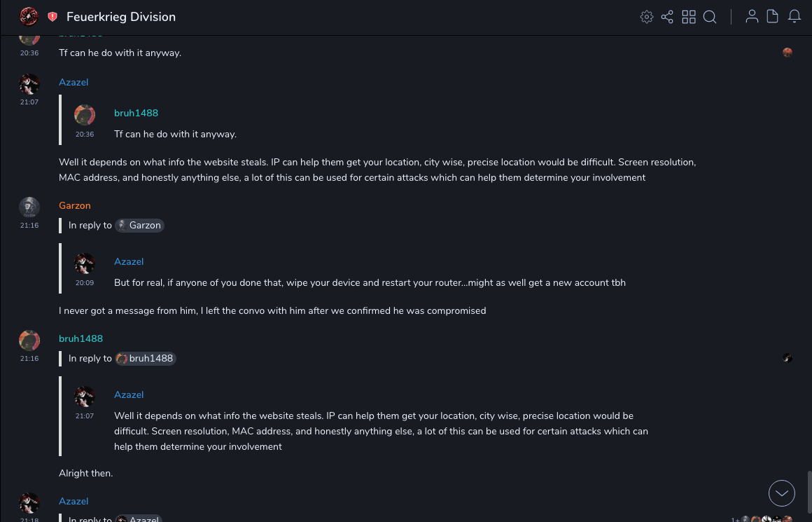Click the Garzon username above his message
This screenshot has height=522, width=812.
point(75,205)
